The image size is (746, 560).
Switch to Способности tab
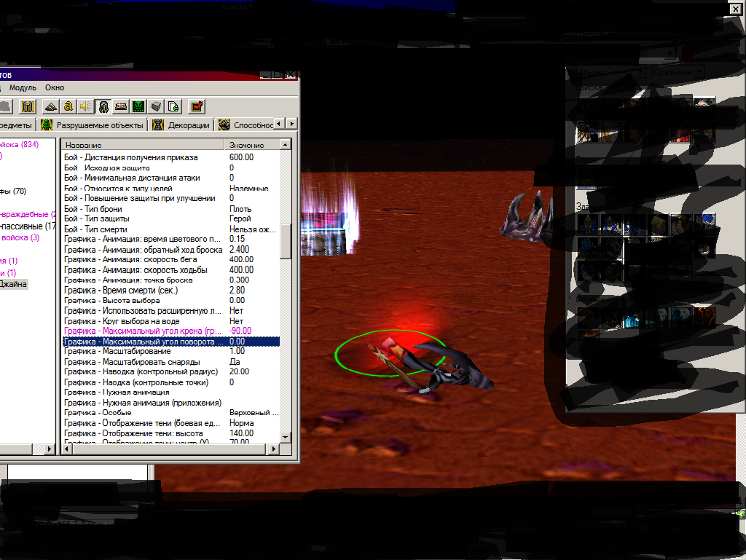[245, 125]
